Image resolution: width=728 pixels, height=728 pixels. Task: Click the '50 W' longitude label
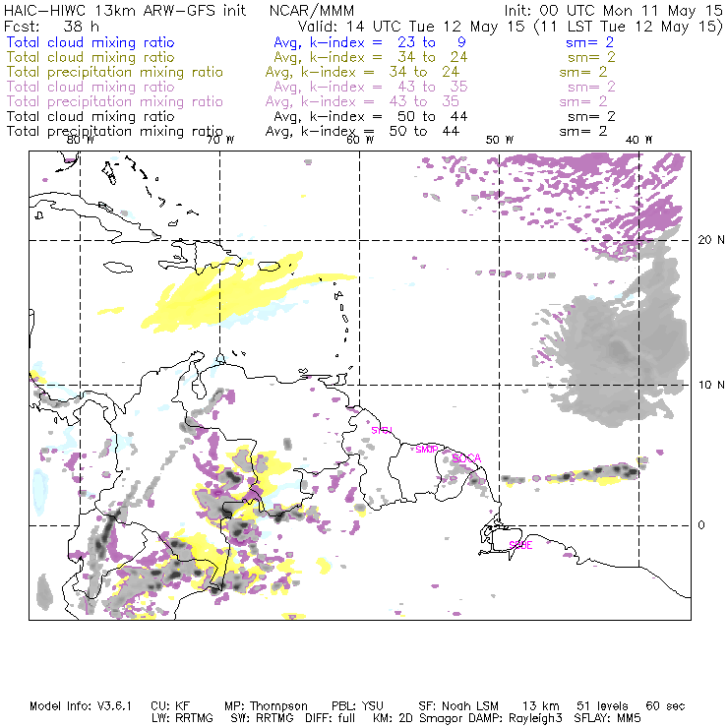500,140
